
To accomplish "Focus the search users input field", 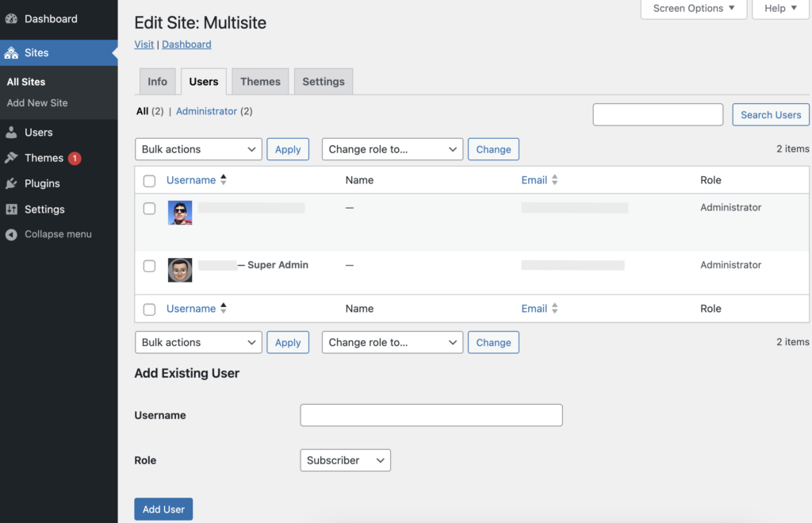I will pos(657,114).
